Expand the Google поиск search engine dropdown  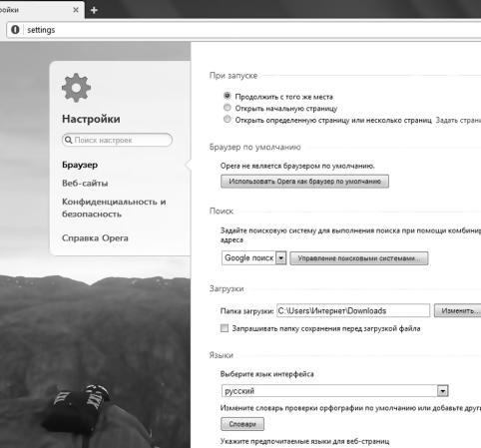tap(281, 257)
